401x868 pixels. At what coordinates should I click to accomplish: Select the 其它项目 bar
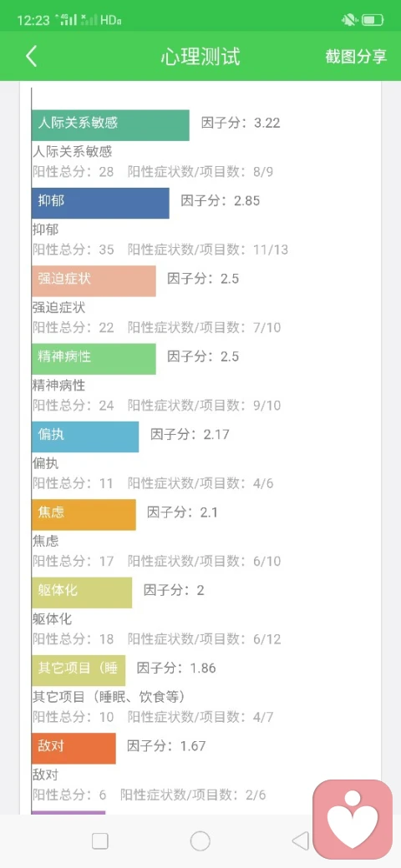79,670
